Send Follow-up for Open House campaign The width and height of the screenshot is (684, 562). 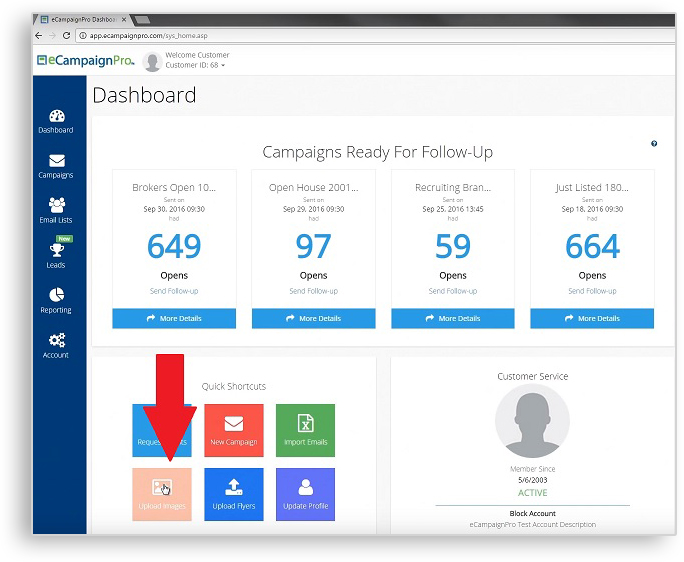tap(314, 291)
